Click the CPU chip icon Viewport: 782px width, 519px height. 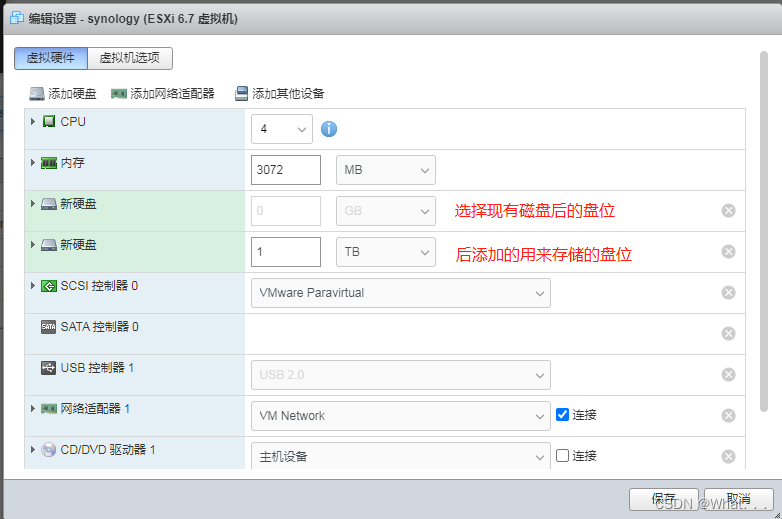coord(49,121)
